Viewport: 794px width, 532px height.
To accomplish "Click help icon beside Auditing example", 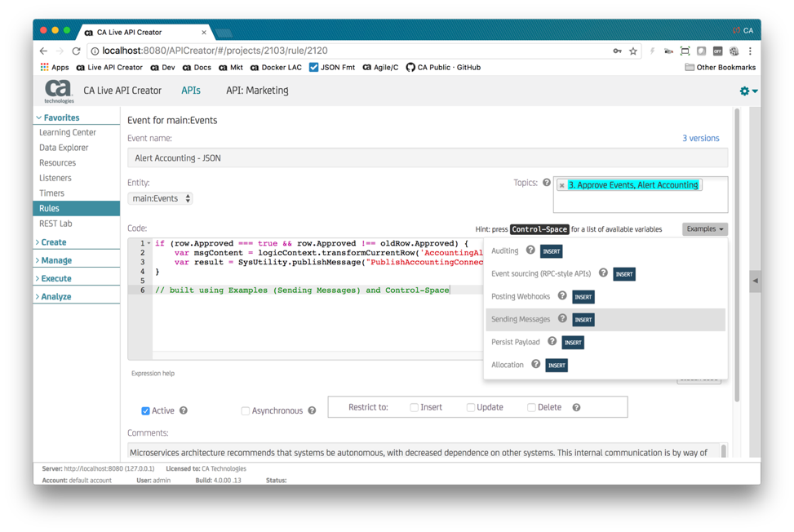I will (x=530, y=250).
